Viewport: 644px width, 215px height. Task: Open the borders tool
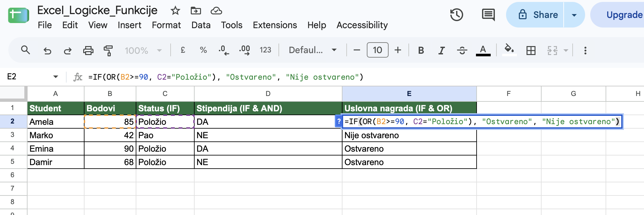(531, 50)
